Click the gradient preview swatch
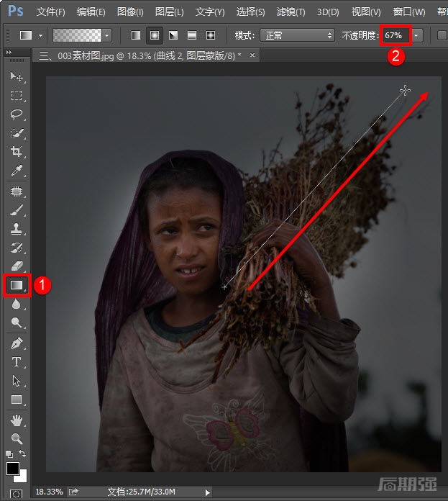The image size is (448, 501). point(77,35)
